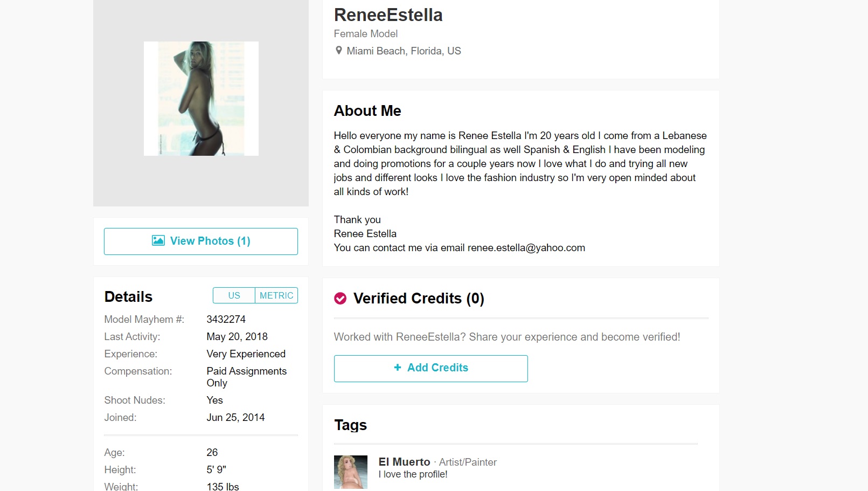The image size is (868, 491).
Task: Click the Artist/Painter label next to El Muerto
Action: [x=468, y=462]
